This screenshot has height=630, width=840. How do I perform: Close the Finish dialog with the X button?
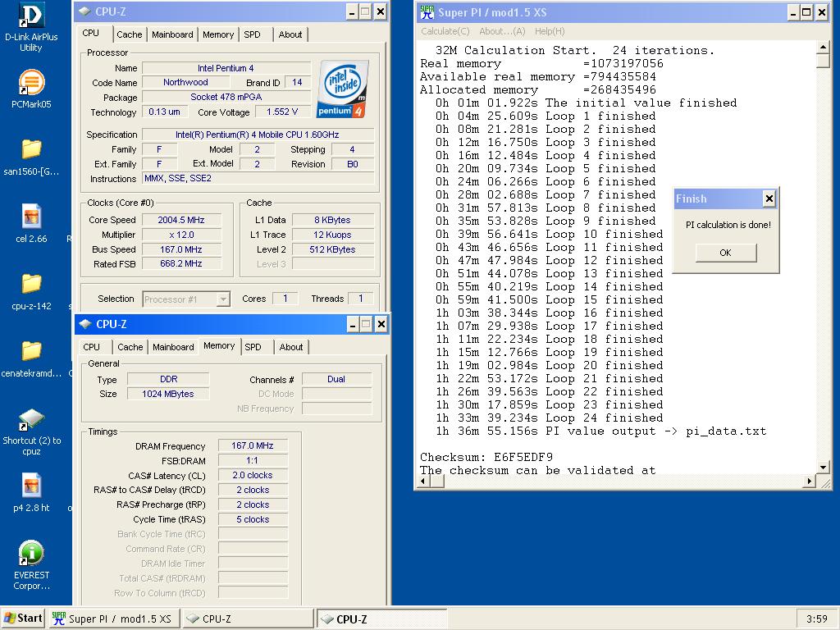pos(769,199)
